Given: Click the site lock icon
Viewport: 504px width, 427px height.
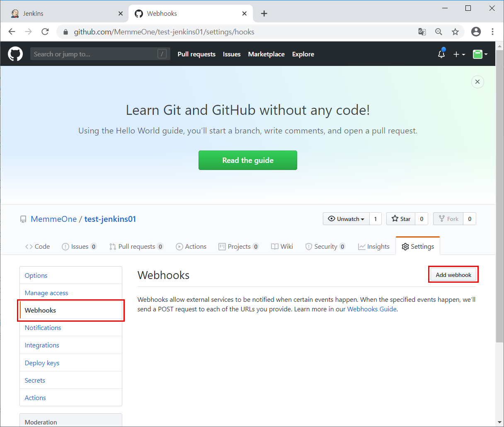Looking at the screenshot, I should [x=65, y=32].
